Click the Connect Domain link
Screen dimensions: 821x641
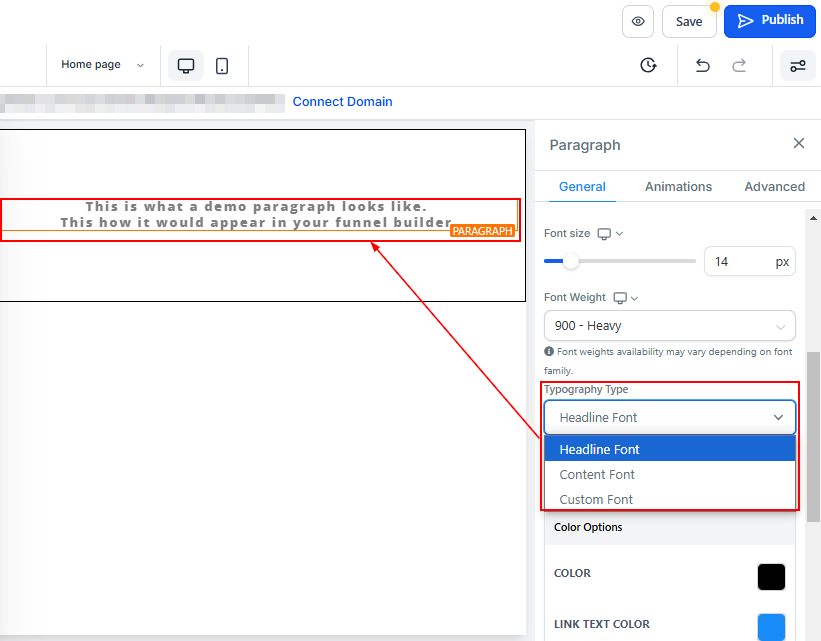[x=342, y=102]
